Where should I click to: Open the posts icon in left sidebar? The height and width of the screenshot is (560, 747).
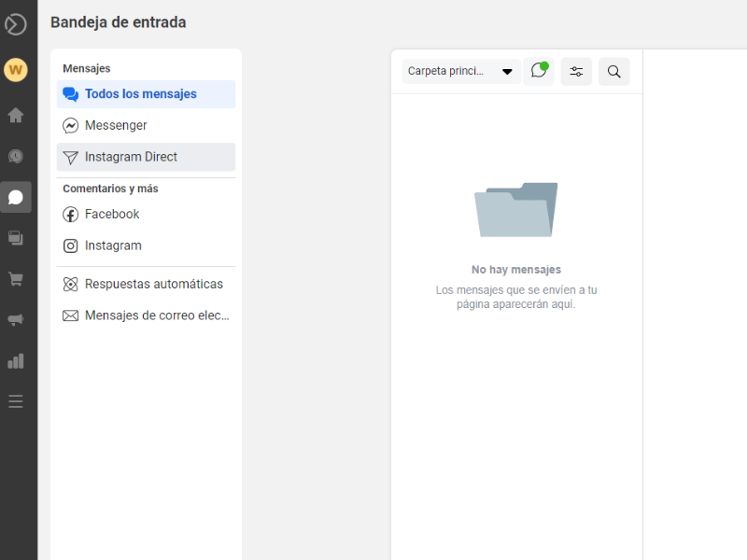tap(16, 238)
